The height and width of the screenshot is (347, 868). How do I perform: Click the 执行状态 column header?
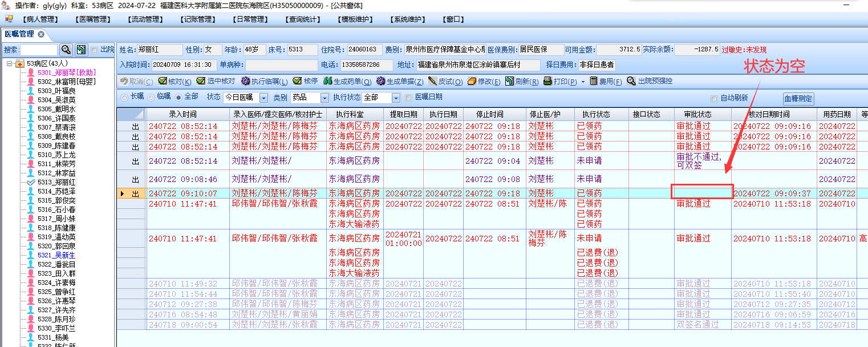click(x=602, y=114)
